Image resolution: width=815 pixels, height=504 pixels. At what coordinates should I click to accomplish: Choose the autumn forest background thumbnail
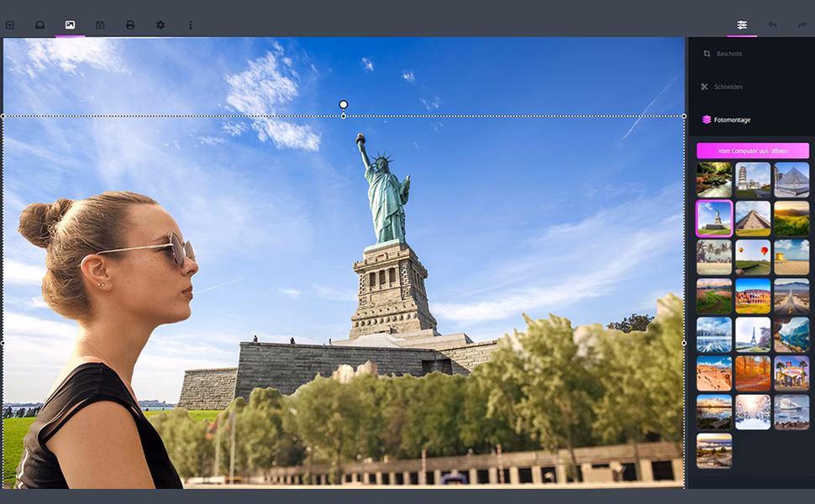(x=753, y=374)
